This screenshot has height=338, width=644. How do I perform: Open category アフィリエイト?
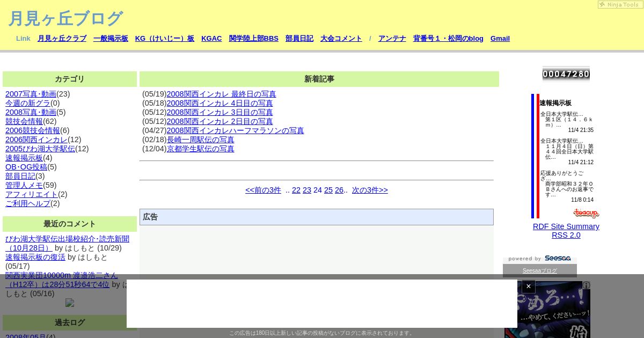coord(32,194)
